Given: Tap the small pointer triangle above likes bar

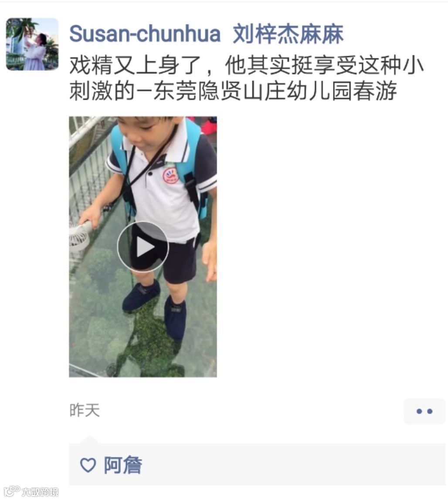Looking at the screenshot, I should click(x=90, y=439).
